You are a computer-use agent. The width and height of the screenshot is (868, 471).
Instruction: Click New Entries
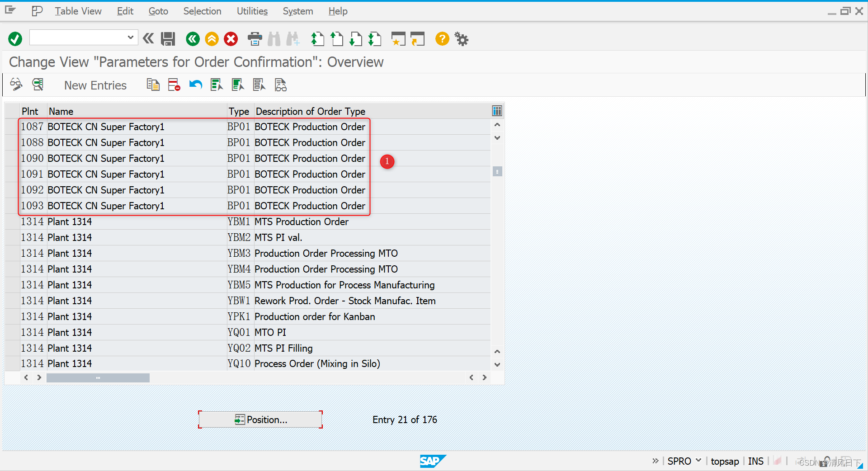[x=95, y=85]
